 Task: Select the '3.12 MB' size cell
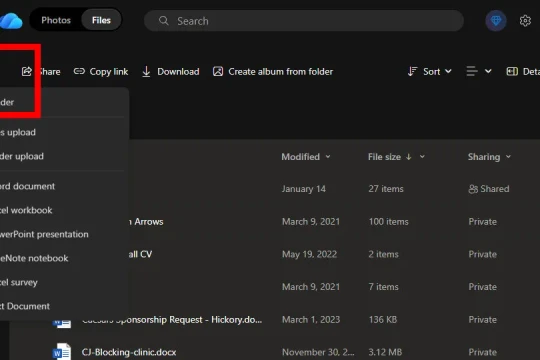coord(385,352)
